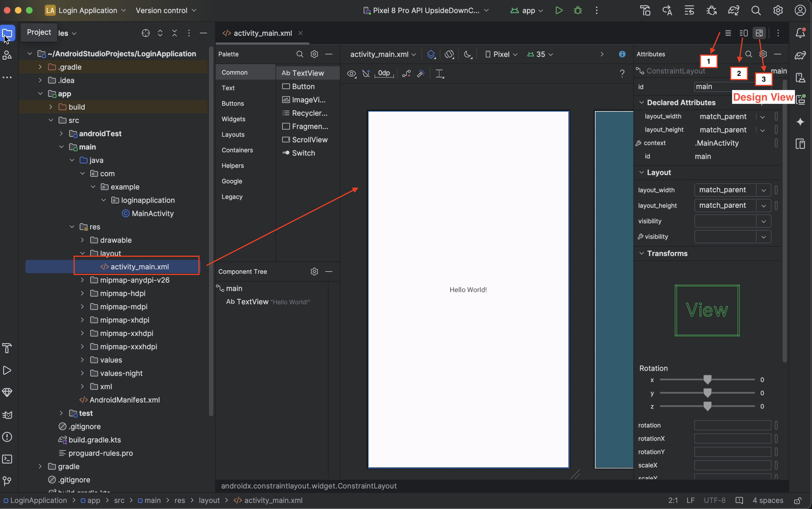Click the rotation input field
This screenshot has height=509, width=812.
(733, 425)
